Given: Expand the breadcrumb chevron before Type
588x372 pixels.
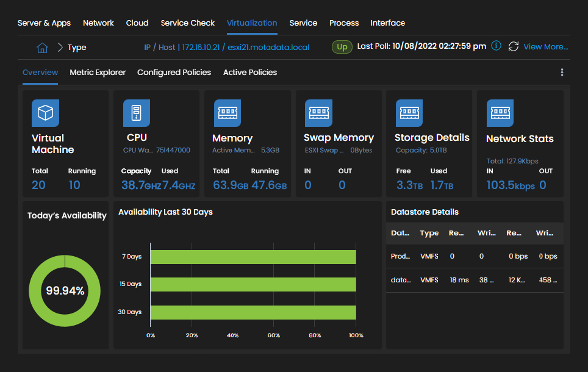Looking at the screenshot, I should [60, 47].
